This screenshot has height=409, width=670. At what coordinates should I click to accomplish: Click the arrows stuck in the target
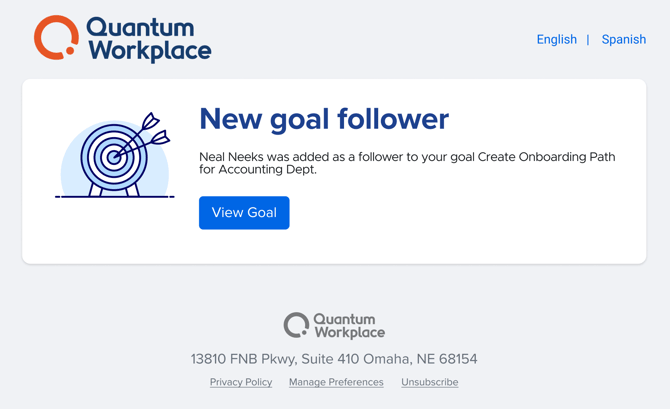[x=146, y=133]
